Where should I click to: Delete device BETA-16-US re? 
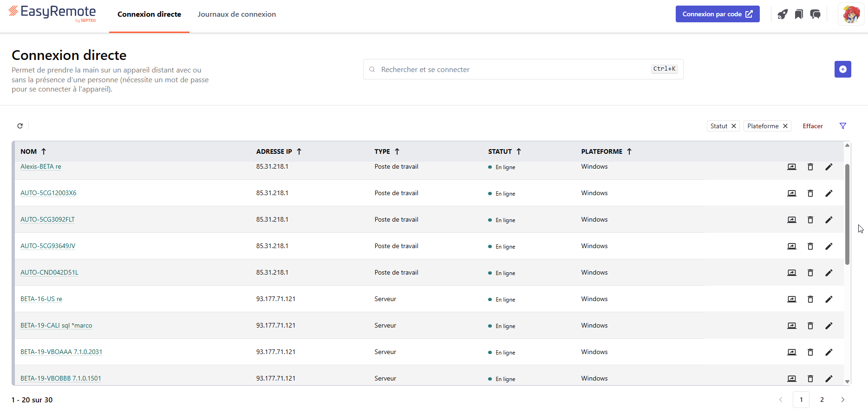tap(810, 299)
